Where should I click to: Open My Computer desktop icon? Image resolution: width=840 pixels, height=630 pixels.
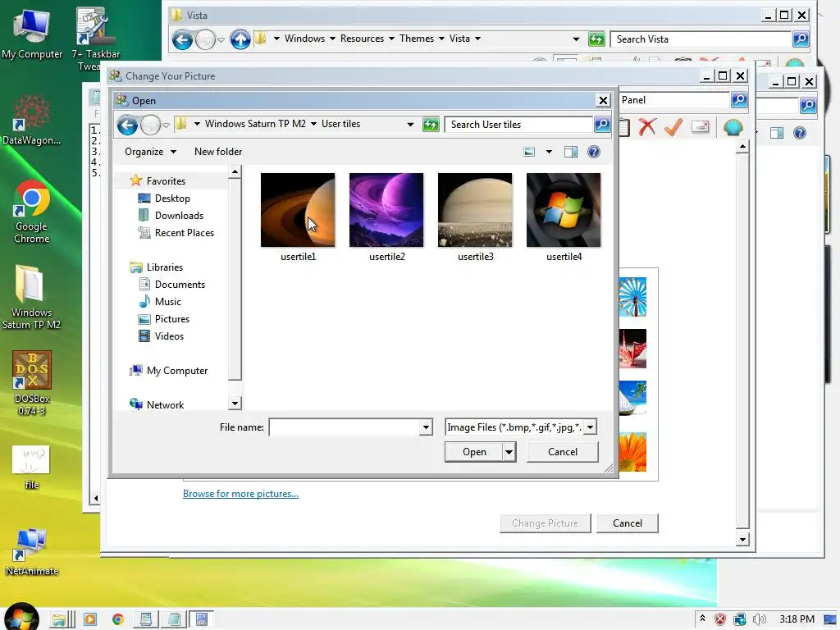tap(32, 33)
